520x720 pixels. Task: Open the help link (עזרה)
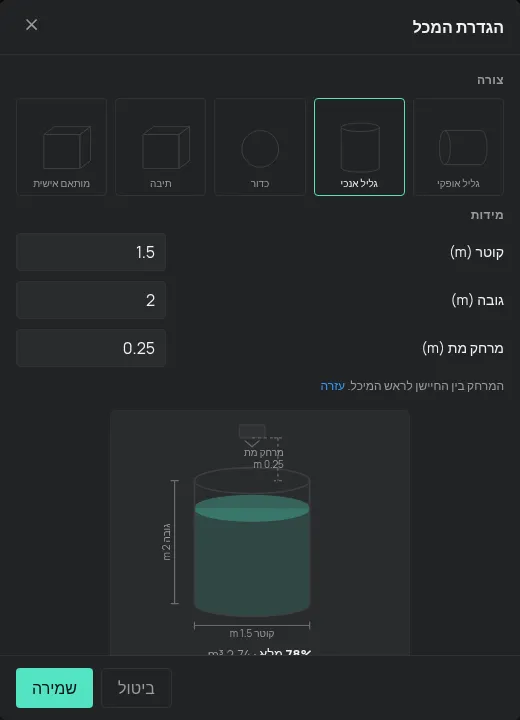coord(333,386)
